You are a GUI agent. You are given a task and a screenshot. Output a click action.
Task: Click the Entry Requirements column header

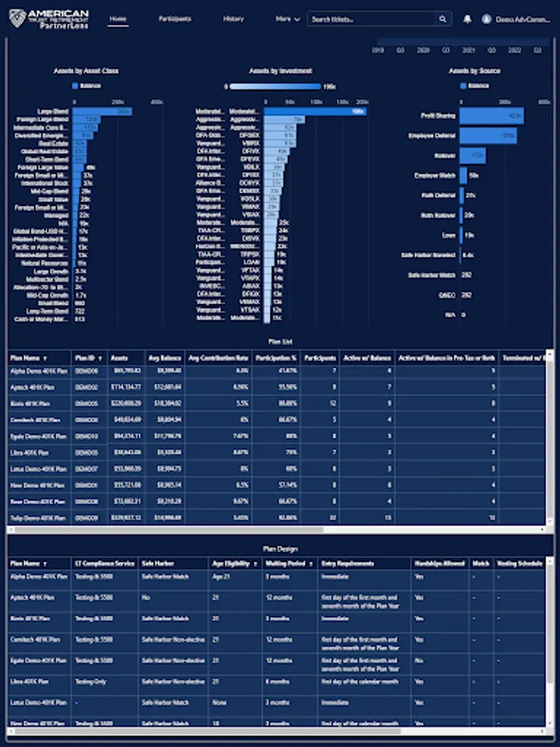point(348,564)
